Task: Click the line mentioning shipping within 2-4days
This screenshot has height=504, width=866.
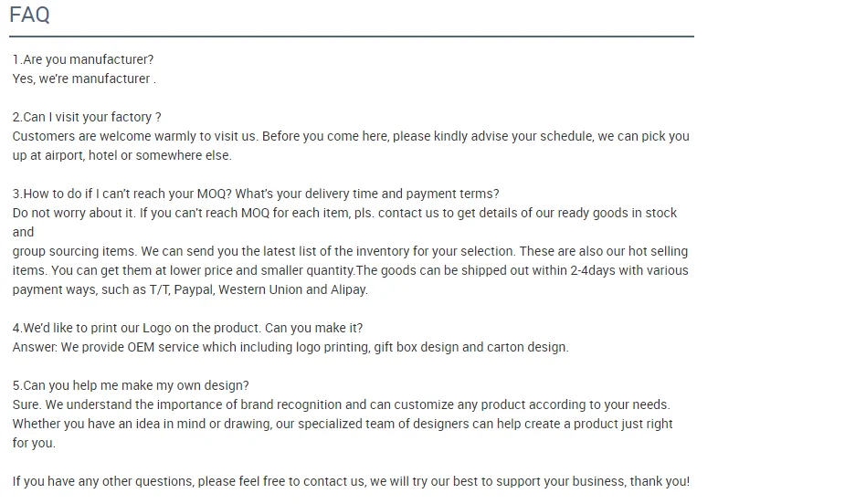Action: coord(350,270)
